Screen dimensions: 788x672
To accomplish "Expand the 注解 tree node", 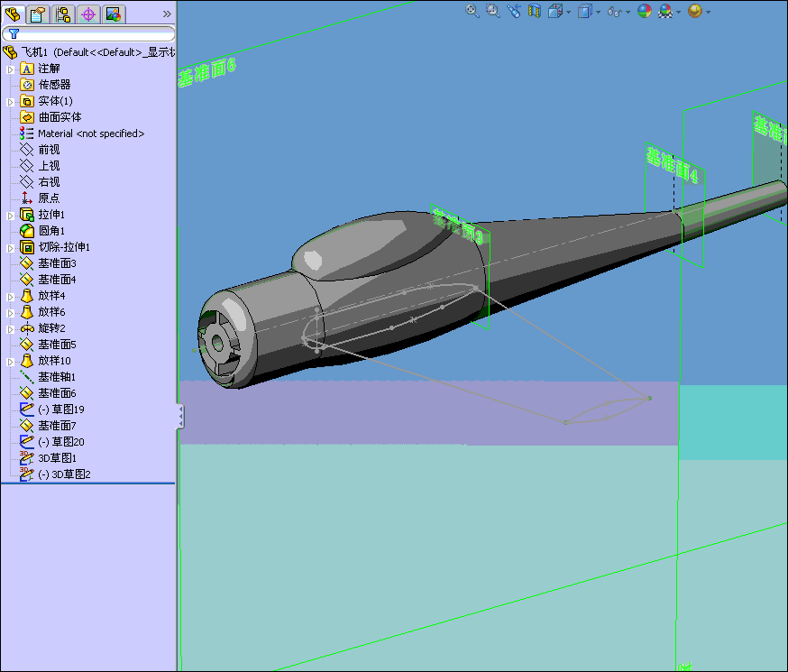I will (x=11, y=69).
